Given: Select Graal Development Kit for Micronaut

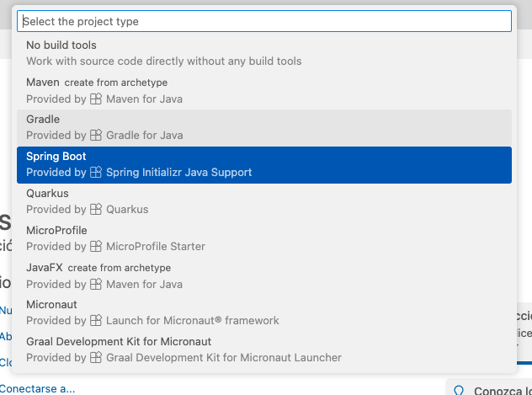Looking at the screenshot, I should pyautogui.click(x=264, y=350).
